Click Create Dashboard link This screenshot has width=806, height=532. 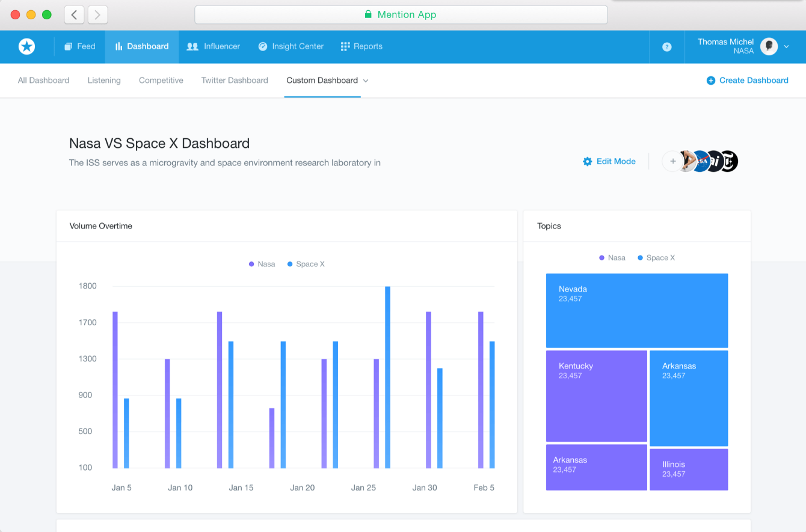point(748,81)
